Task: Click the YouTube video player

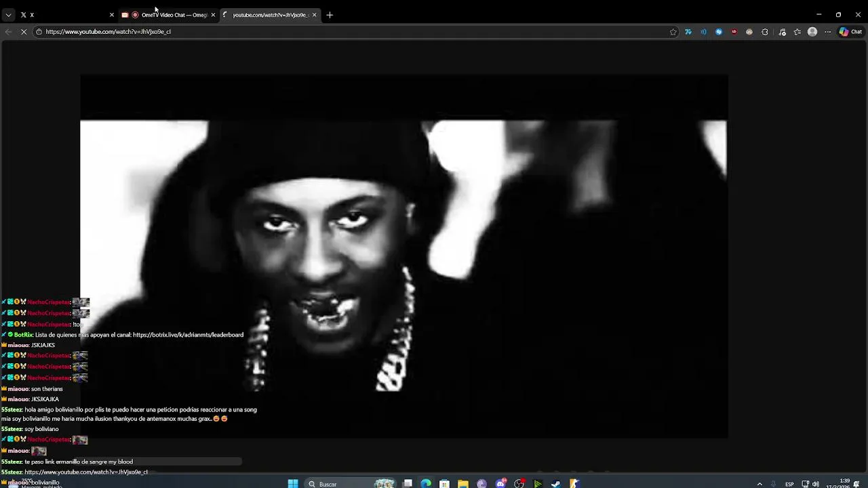Action: tap(404, 256)
